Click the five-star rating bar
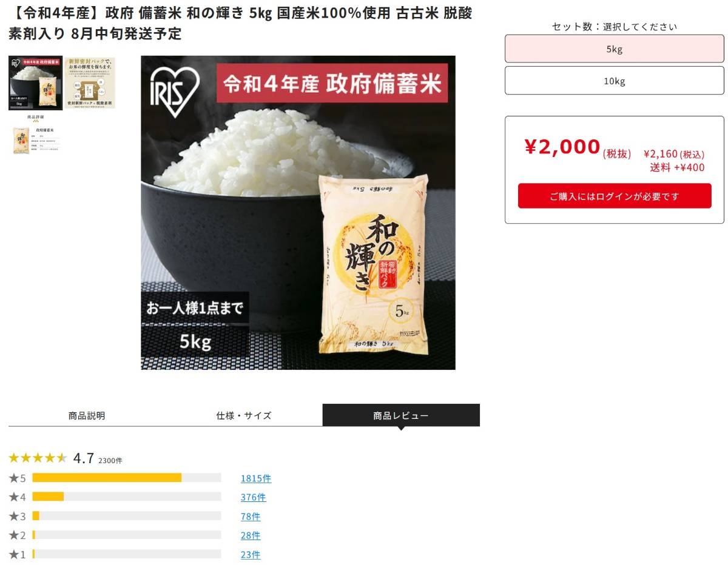Viewport: 728px width, 565px height. (127, 478)
